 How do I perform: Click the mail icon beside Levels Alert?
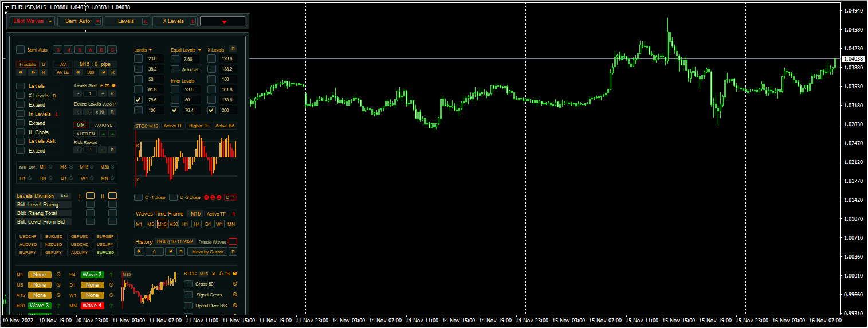pos(107,85)
